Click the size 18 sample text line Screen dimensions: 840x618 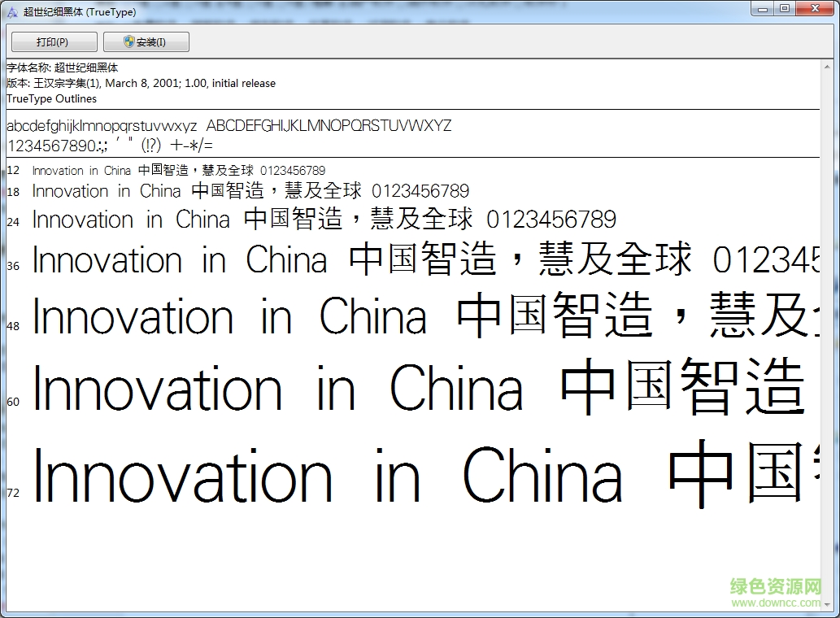point(250,190)
